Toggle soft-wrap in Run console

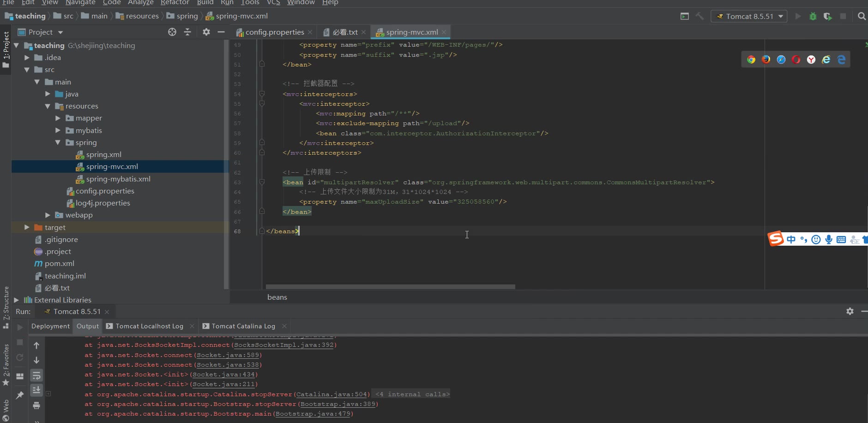pos(36,375)
